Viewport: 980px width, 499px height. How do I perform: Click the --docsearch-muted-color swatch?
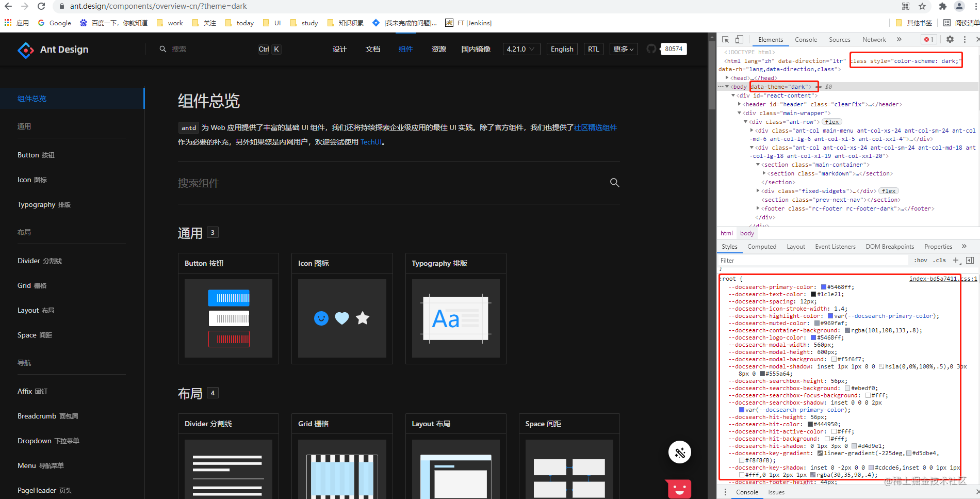click(817, 323)
